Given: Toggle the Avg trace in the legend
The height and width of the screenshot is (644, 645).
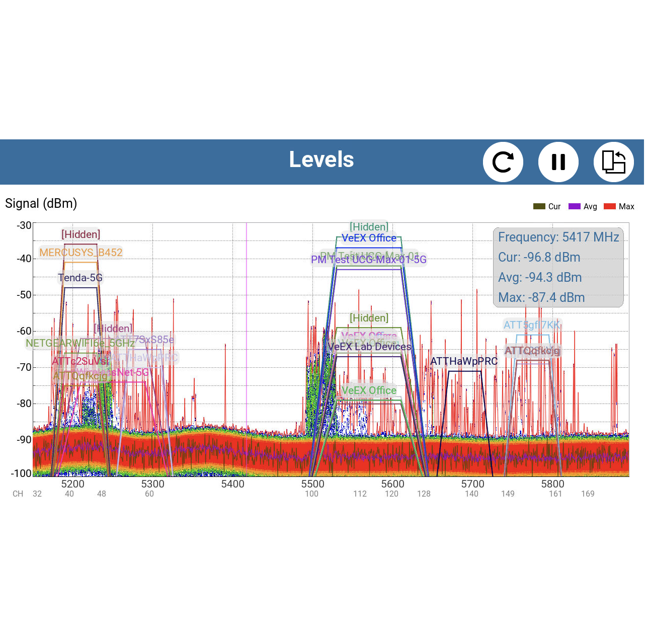Looking at the screenshot, I should (x=582, y=206).
